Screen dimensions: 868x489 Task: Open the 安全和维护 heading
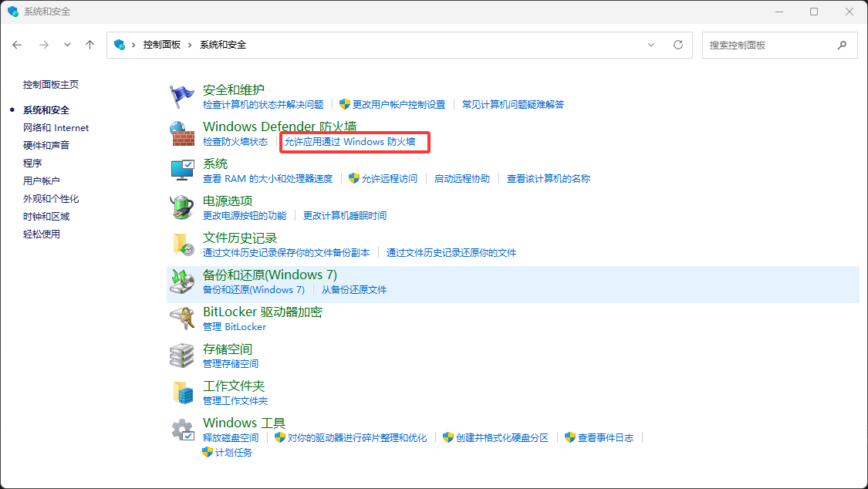[x=234, y=89]
